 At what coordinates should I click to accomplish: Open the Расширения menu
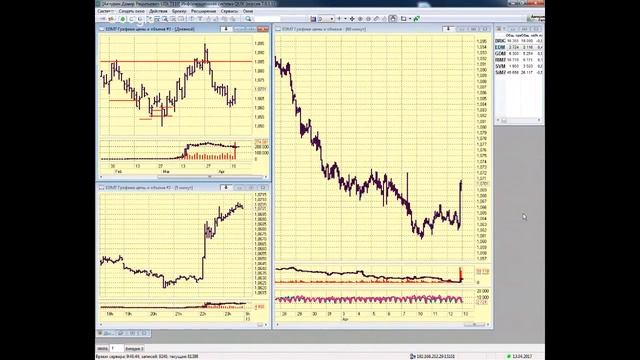[x=203, y=11]
